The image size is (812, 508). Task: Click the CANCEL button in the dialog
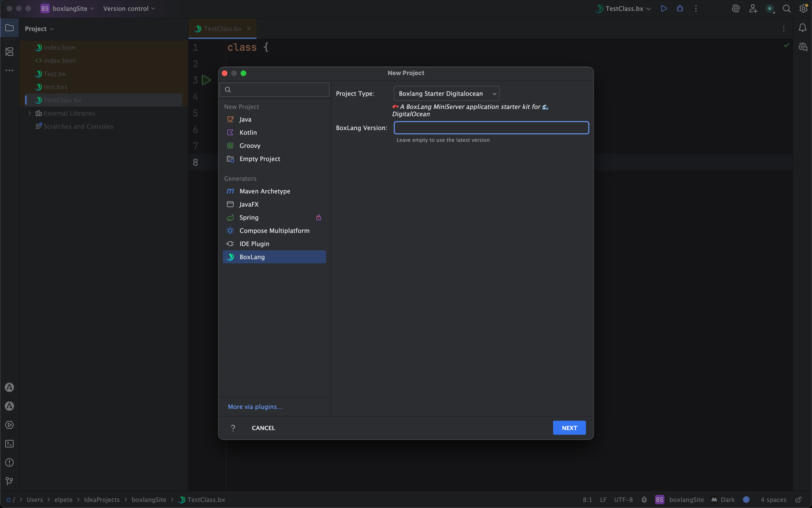[263, 428]
